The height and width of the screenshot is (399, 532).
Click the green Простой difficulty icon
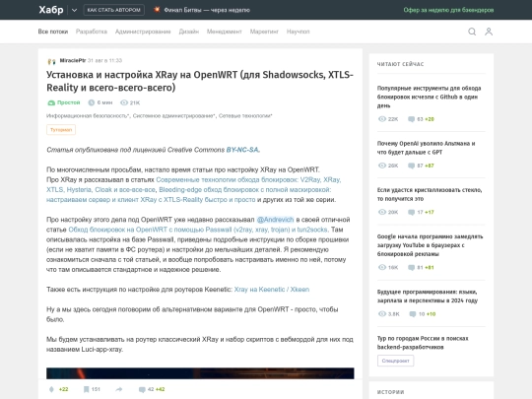tap(51, 102)
